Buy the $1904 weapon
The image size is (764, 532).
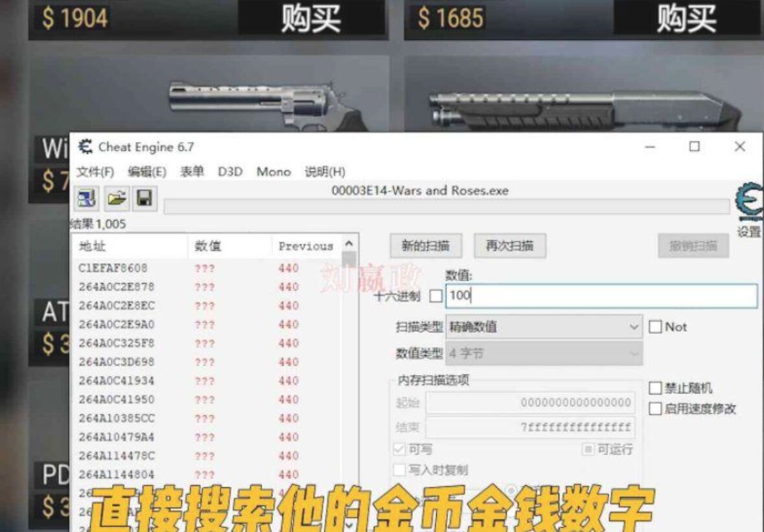311,19
